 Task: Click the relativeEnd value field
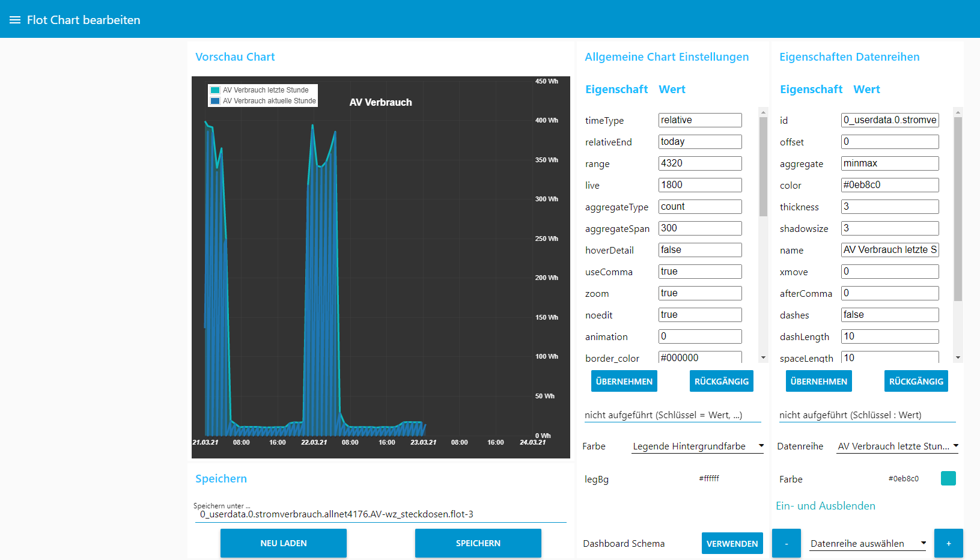pyautogui.click(x=700, y=142)
